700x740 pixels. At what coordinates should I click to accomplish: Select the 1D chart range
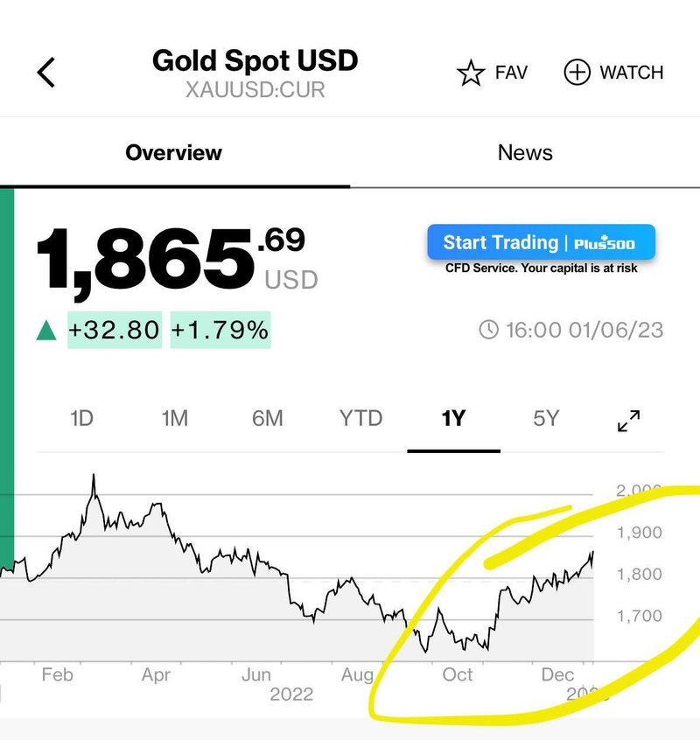(x=81, y=418)
